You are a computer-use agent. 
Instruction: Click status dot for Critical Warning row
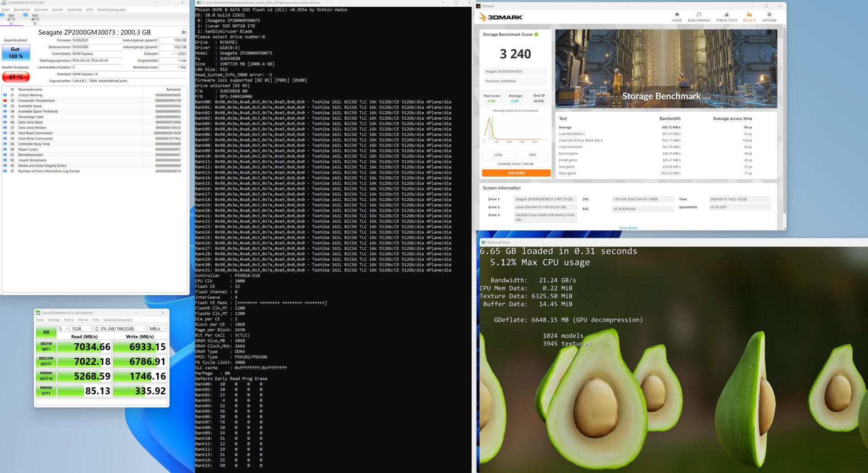(x=5, y=95)
